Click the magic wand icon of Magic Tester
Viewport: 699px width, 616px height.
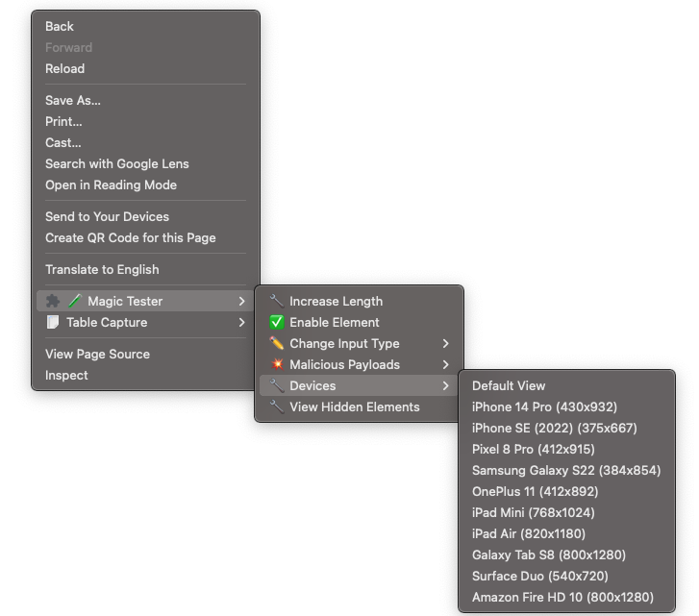click(x=75, y=301)
